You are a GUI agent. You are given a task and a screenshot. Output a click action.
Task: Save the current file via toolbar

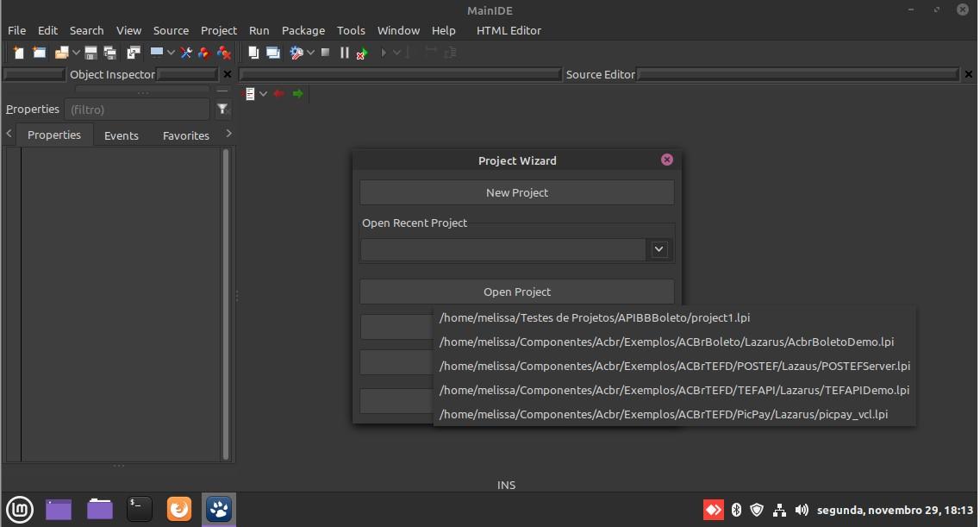pos(91,53)
